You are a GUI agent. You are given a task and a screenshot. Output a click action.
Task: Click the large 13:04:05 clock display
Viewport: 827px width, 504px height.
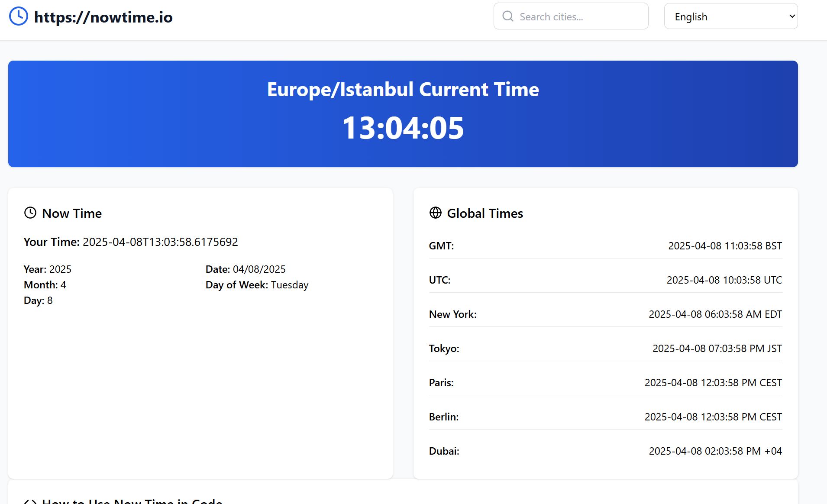coord(402,127)
